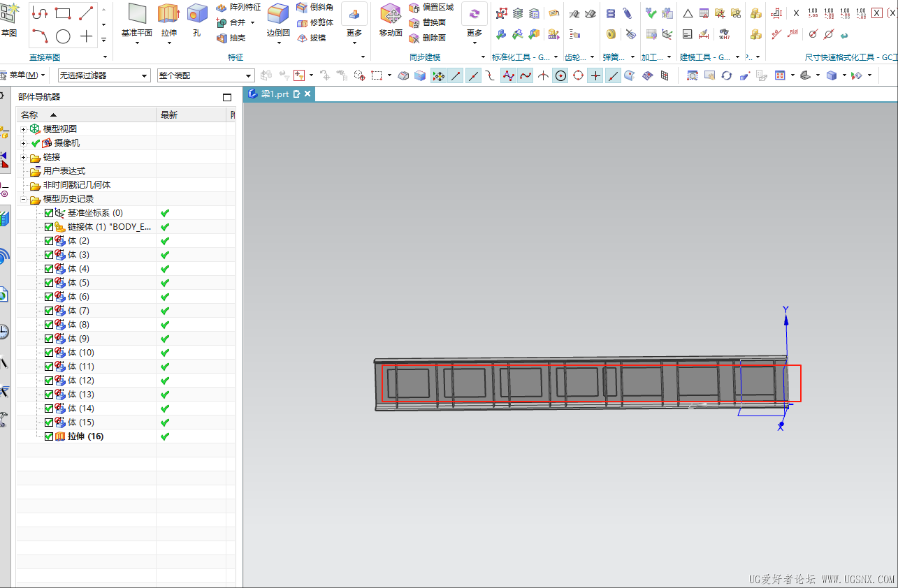898x588 pixels.
Task: Click the 10H7 fit tolerance icon
Action: (725, 34)
